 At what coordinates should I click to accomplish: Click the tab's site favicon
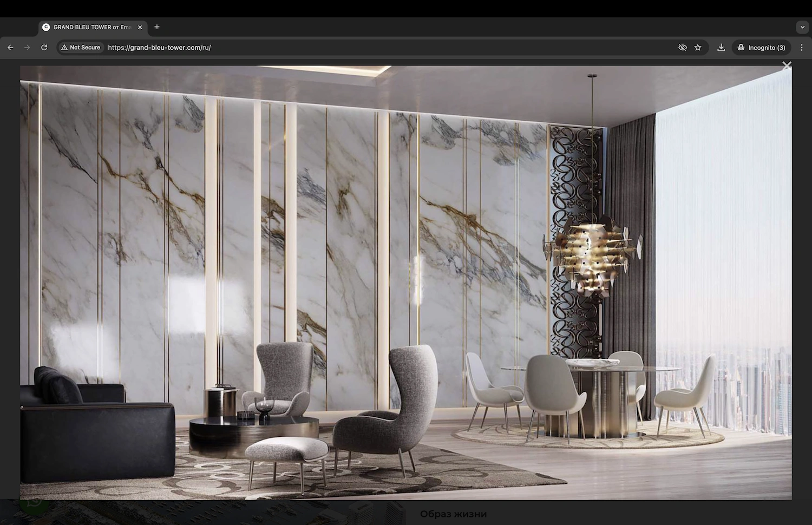(x=46, y=27)
